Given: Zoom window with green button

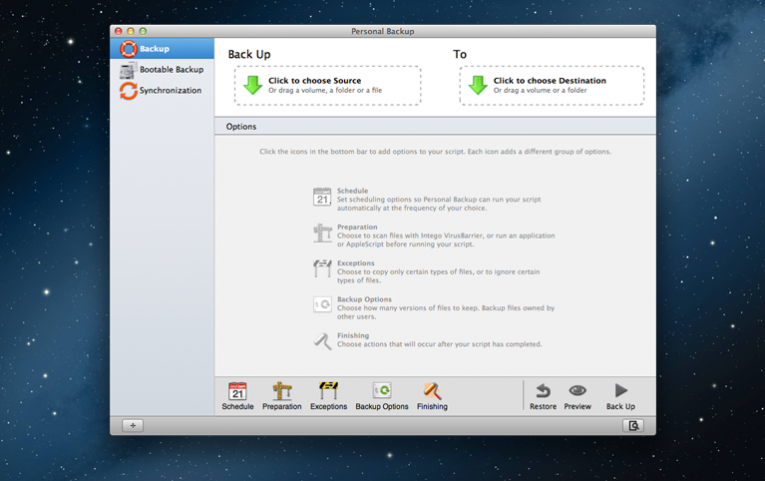Looking at the screenshot, I should click(x=143, y=31).
